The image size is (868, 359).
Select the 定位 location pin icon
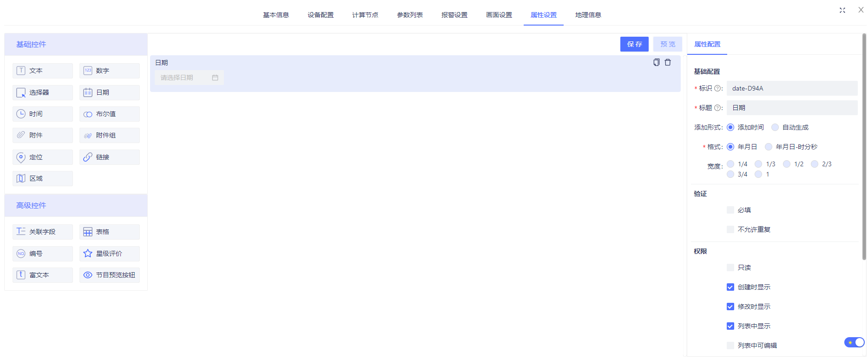coord(21,157)
